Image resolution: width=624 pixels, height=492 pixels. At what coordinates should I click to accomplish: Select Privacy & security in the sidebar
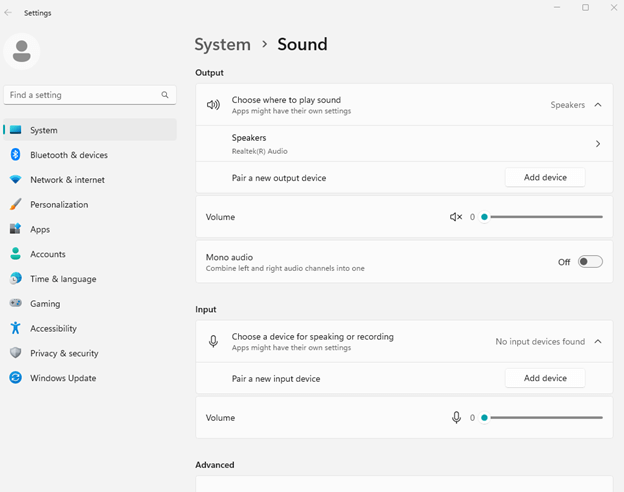point(63,353)
